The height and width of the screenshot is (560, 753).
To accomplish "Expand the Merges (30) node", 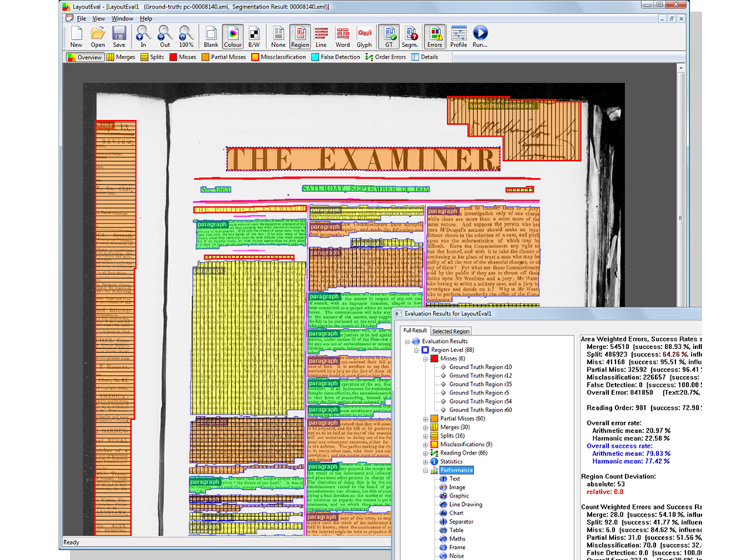I will (425, 427).
